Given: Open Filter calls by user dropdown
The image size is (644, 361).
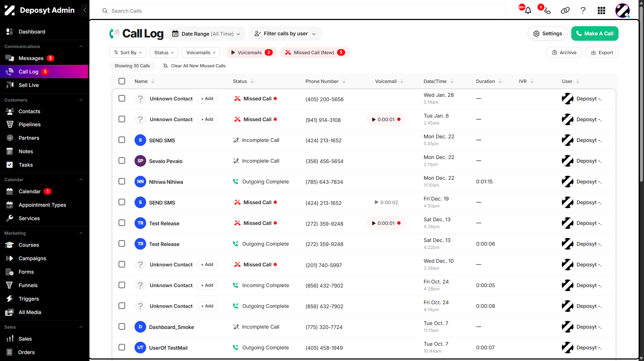Looking at the screenshot, I should (x=285, y=33).
